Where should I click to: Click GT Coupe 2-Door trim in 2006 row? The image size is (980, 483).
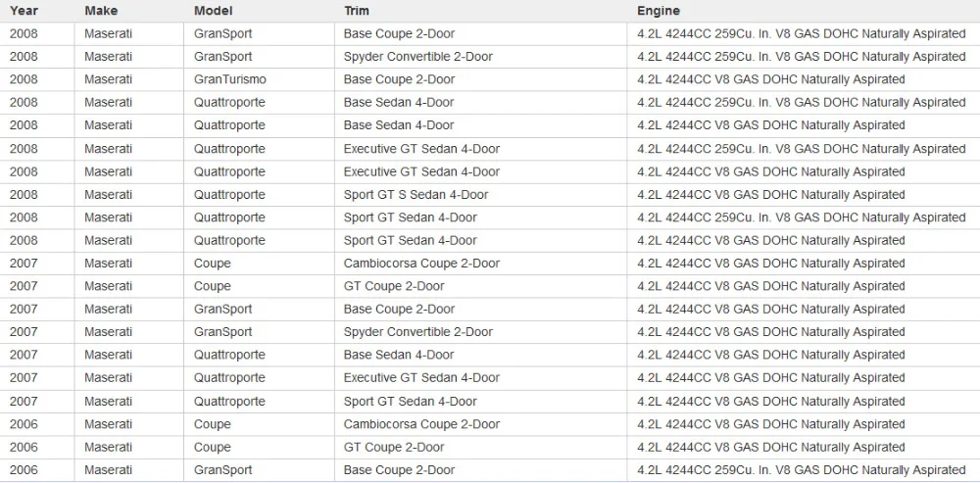click(394, 447)
